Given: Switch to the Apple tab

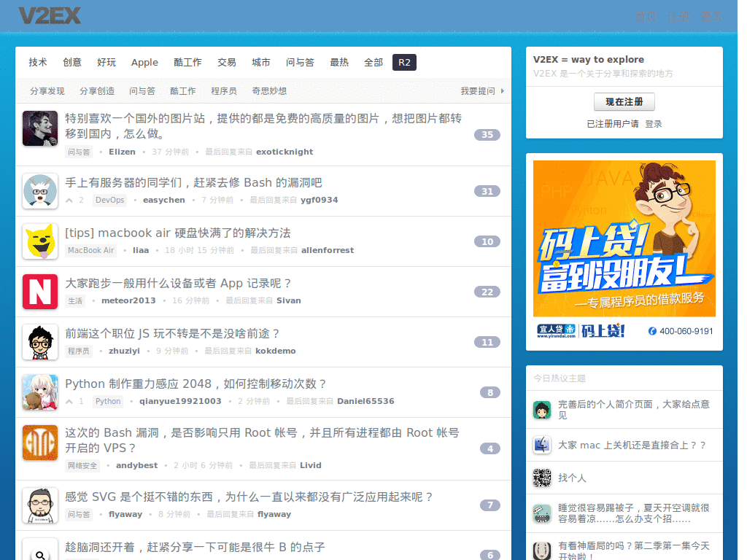Looking at the screenshot, I should (x=144, y=63).
